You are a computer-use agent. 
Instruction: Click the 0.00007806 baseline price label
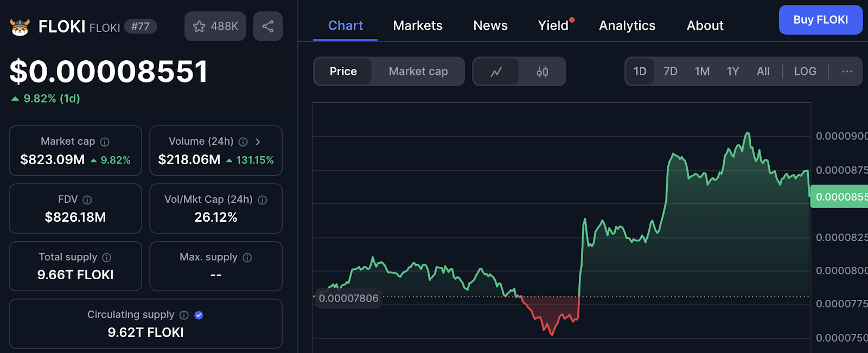point(348,298)
